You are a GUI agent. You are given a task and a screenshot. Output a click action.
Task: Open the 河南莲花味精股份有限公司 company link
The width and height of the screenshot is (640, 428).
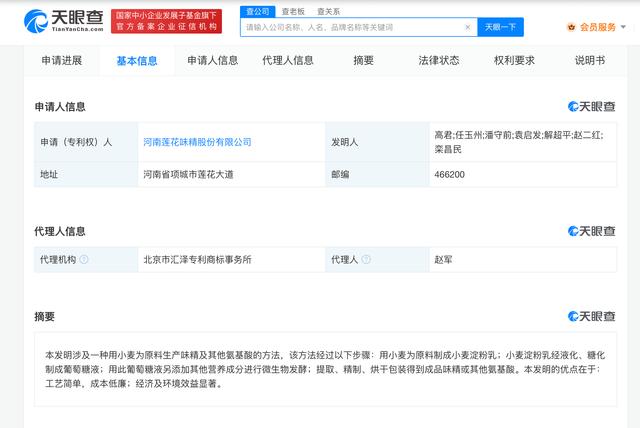(197, 142)
